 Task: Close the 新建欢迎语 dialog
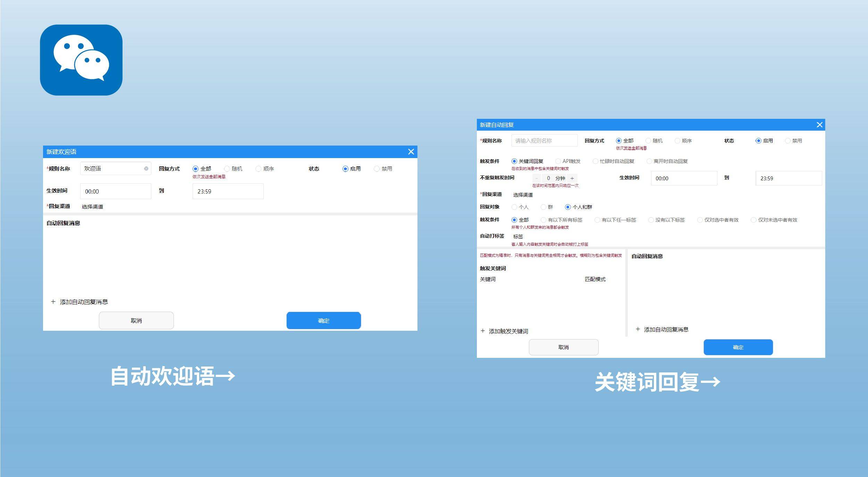pyautogui.click(x=411, y=152)
